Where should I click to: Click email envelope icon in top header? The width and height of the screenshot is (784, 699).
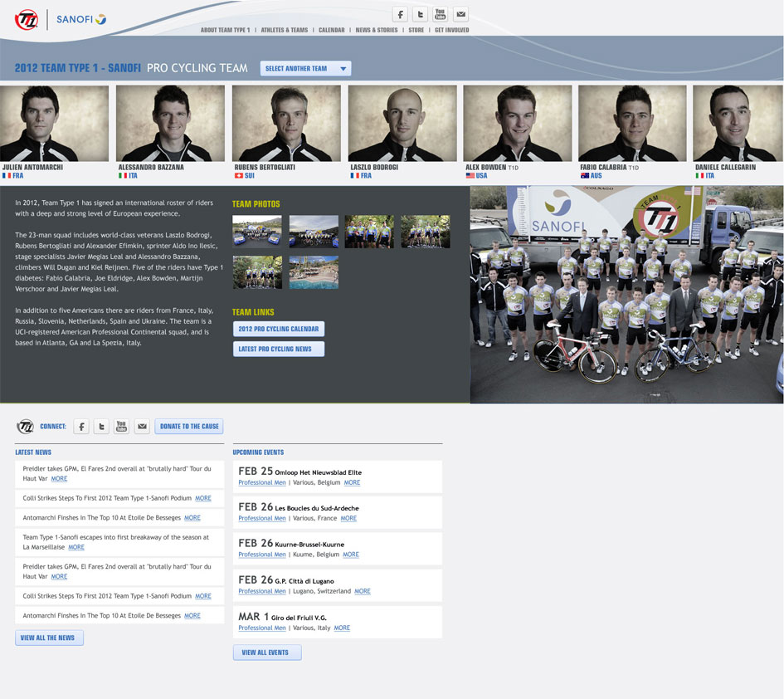point(460,14)
